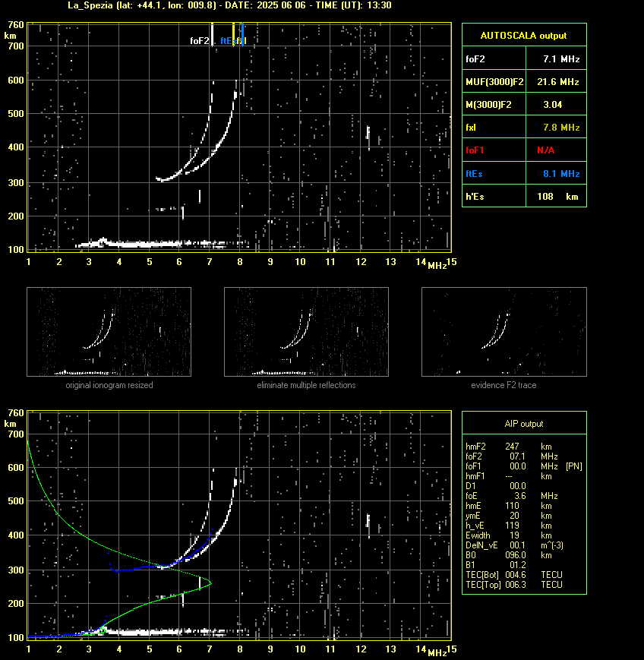Click the hmE 110 value
This screenshot has height=660, width=644.
pos(513,506)
